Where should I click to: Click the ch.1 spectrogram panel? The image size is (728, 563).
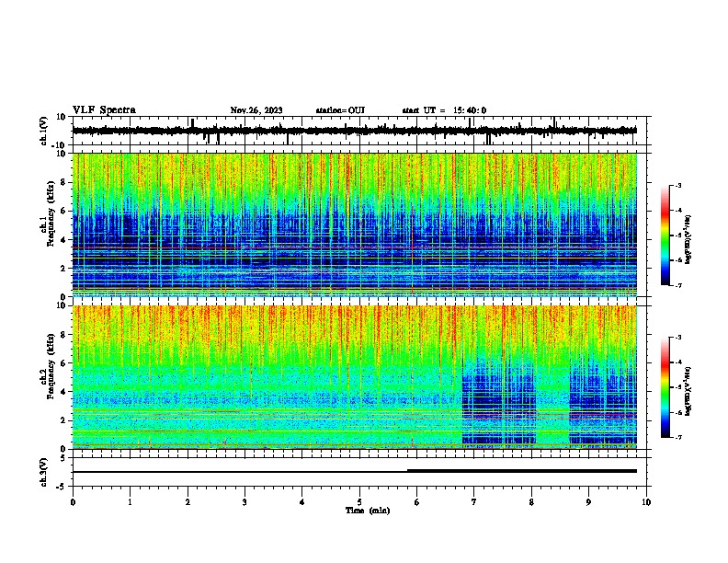(x=355, y=224)
